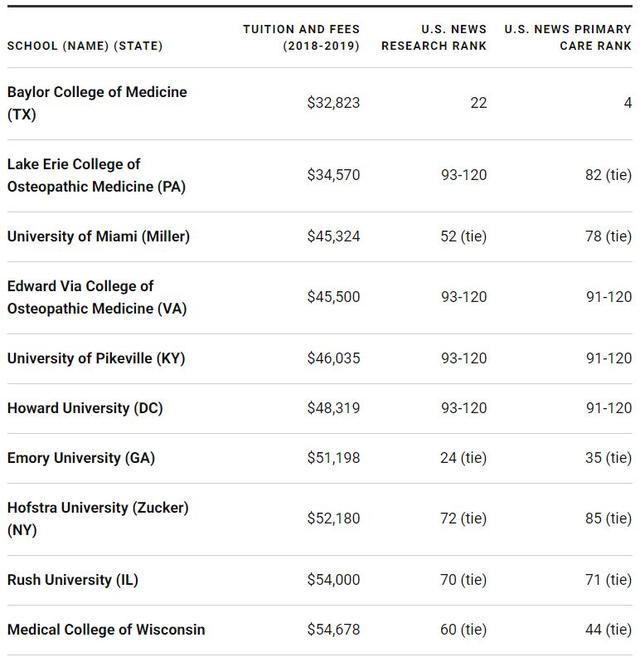Open University of Miami (Miller) row name
The image size is (640, 662).
98,237
